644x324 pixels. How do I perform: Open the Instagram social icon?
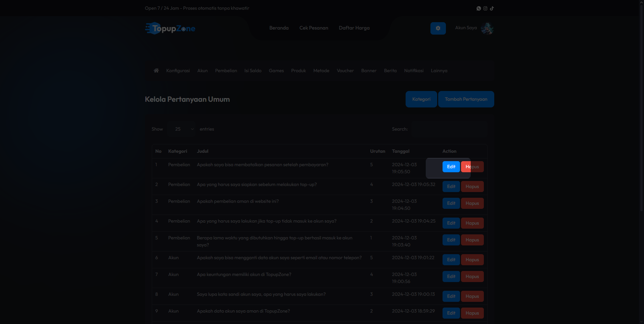485,8
